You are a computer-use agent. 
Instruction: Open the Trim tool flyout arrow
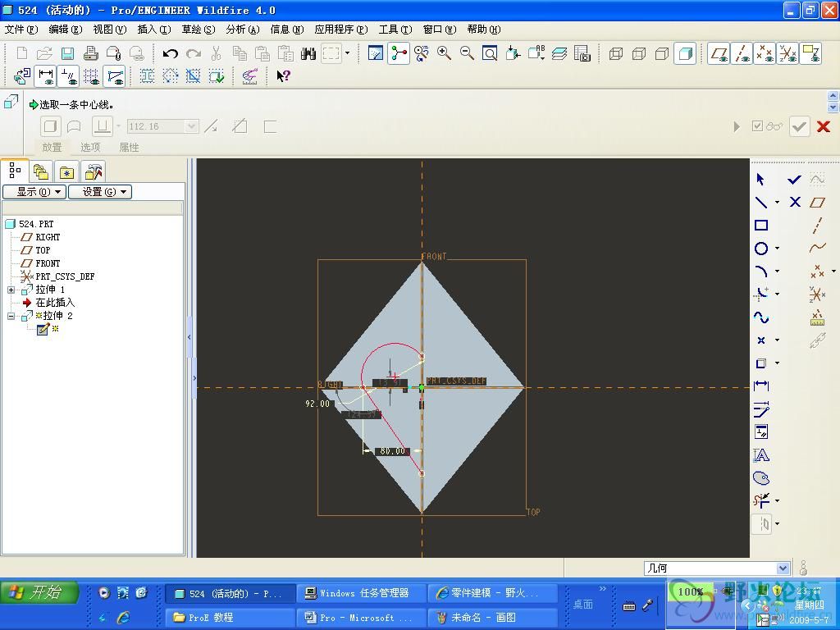[777, 501]
